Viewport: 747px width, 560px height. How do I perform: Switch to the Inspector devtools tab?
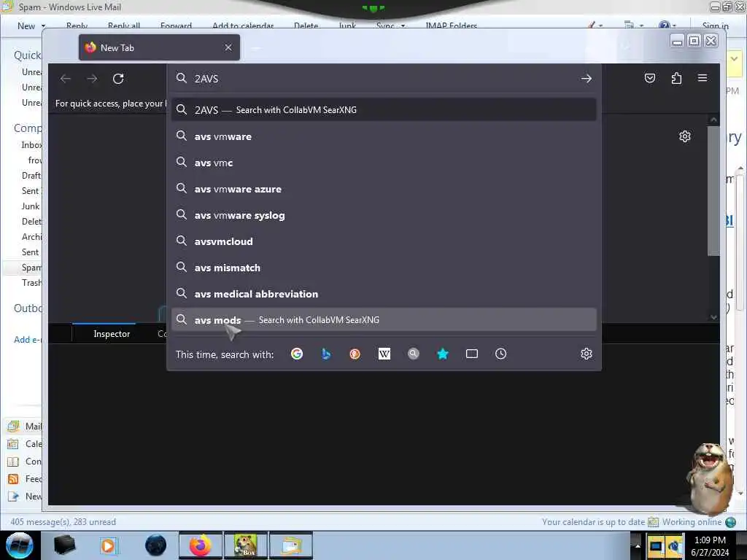112,334
